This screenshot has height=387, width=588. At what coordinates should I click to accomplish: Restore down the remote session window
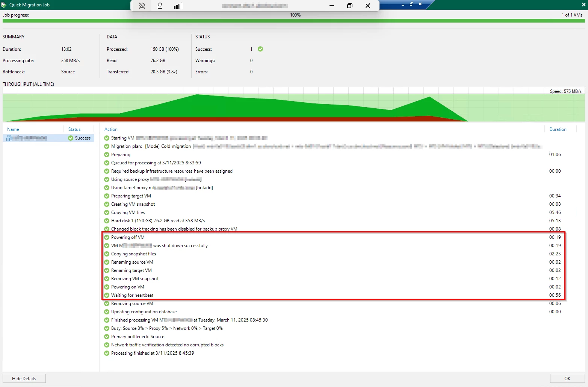350,6
